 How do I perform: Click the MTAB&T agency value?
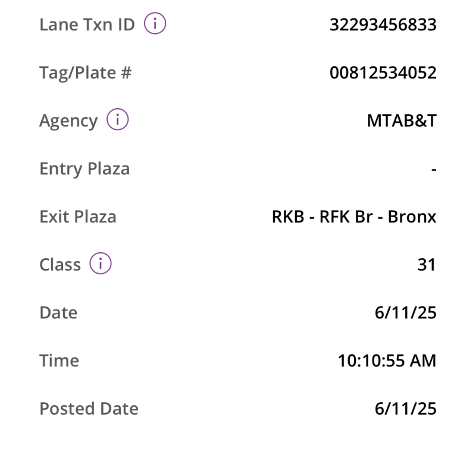[x=402, y=121]
